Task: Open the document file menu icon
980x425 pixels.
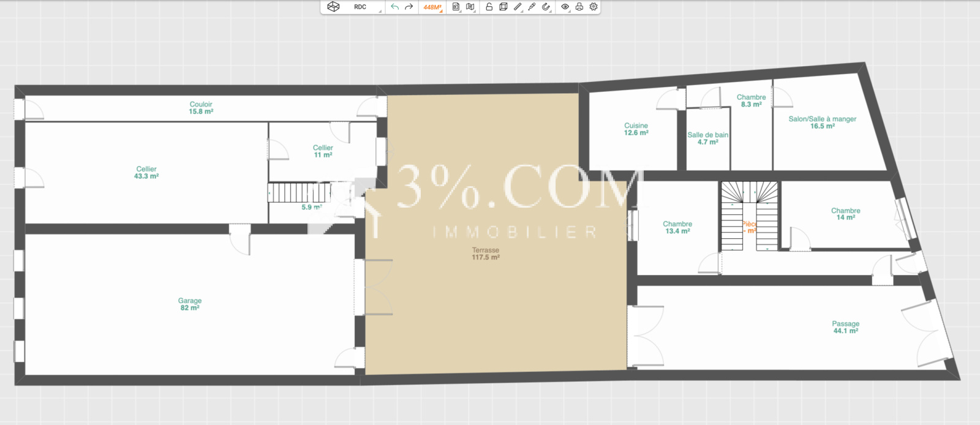Action: [x=456, y=7]
